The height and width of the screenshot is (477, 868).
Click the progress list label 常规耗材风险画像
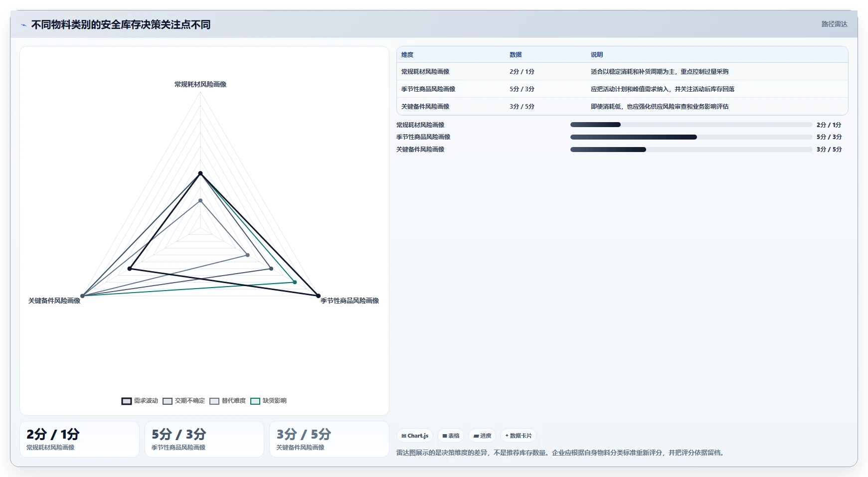pos(420,125)
